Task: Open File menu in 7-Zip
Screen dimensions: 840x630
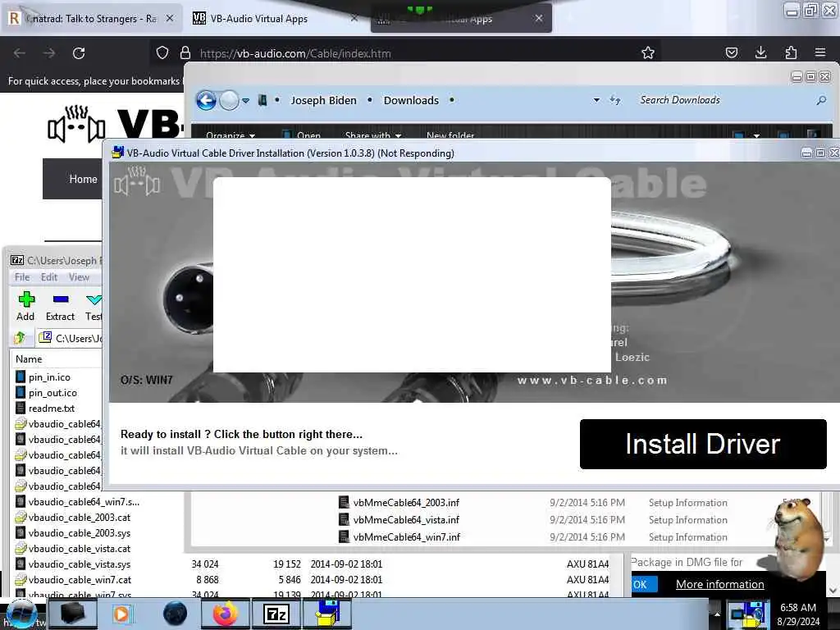Action: coord(22,277)
